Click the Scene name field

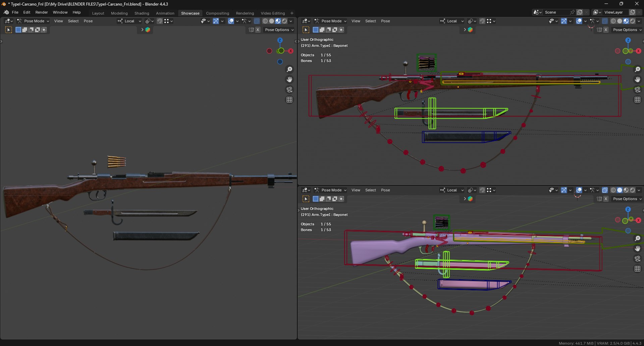pyautogui.click(x=556, y=12)
